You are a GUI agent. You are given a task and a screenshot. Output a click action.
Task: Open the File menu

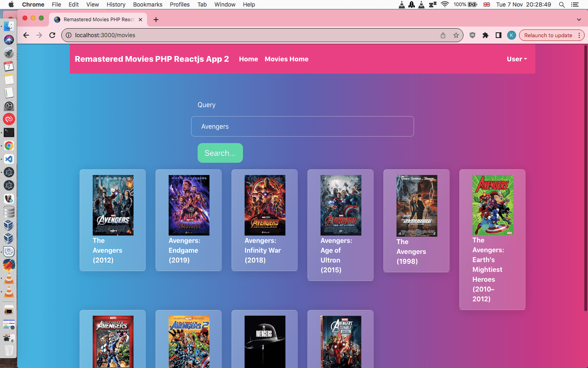(56, 4)
